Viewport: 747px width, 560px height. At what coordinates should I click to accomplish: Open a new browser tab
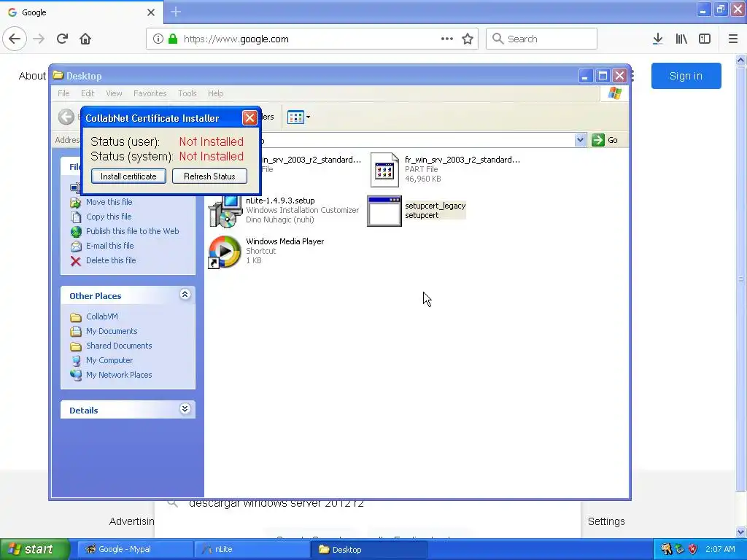(x=176, y=12)
